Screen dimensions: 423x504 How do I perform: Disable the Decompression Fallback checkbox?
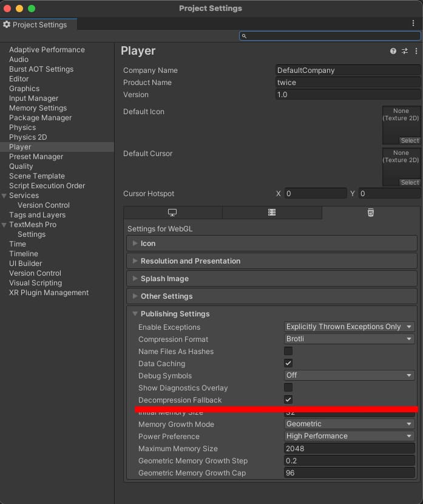click(x=288, y=400)
